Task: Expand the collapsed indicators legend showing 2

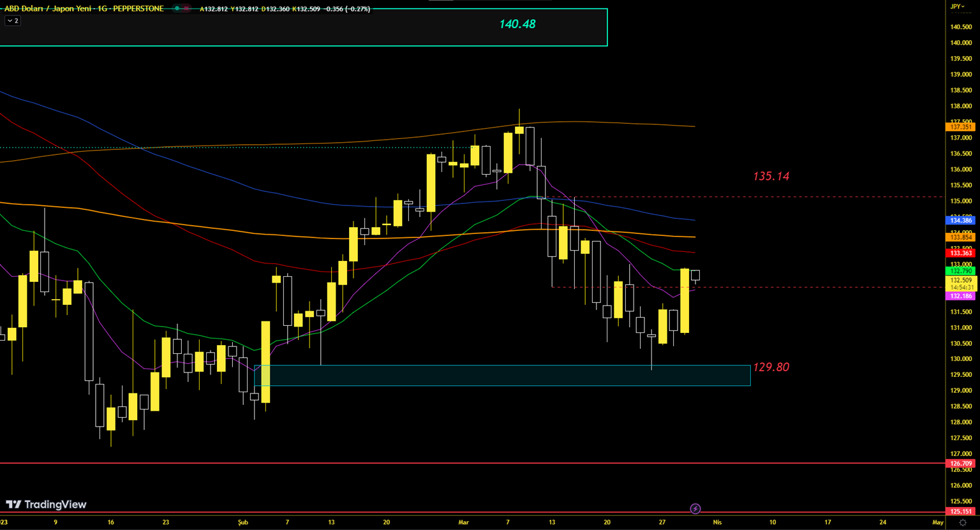Action: tap(13, 21)
